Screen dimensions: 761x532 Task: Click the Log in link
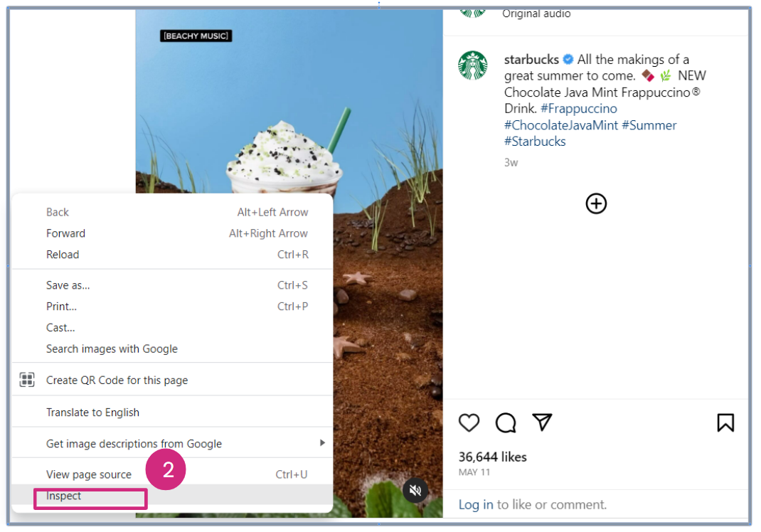pyautogui.click(x=476, y=505)
